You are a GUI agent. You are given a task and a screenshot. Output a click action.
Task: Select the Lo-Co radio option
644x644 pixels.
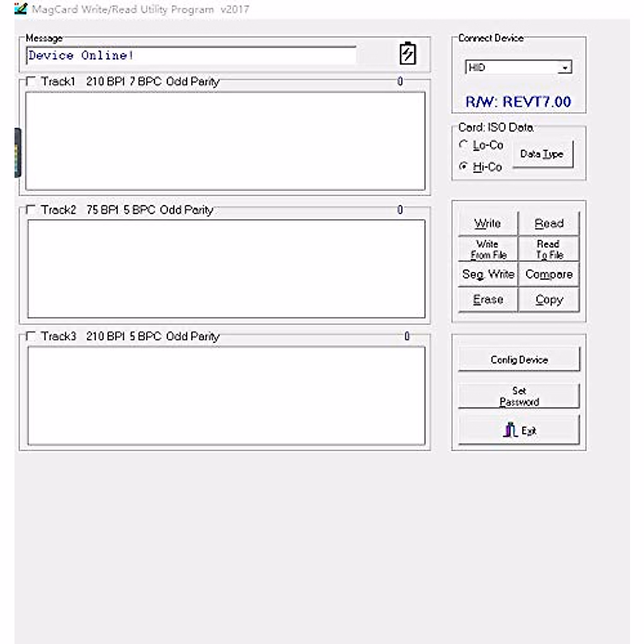[464, 144]
